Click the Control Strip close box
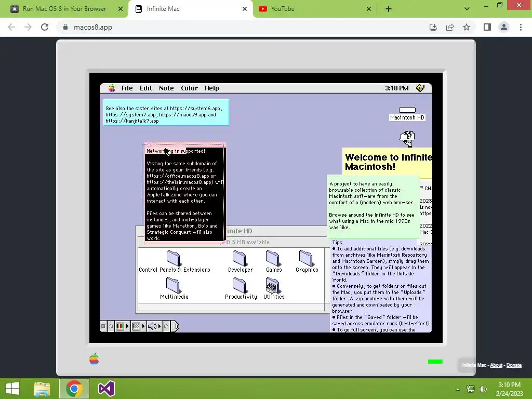This screenshot has width=532, height=399. pos(103,326)
